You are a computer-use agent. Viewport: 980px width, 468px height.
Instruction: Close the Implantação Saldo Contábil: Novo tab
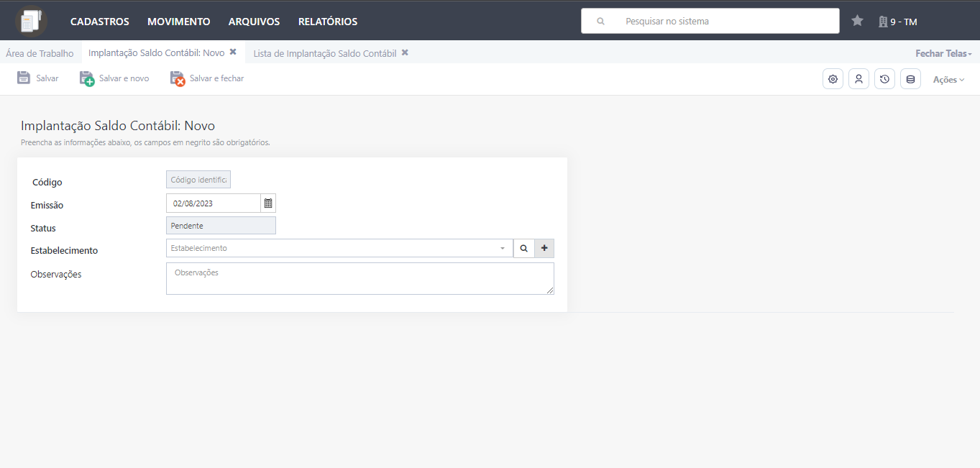(233, 52)
